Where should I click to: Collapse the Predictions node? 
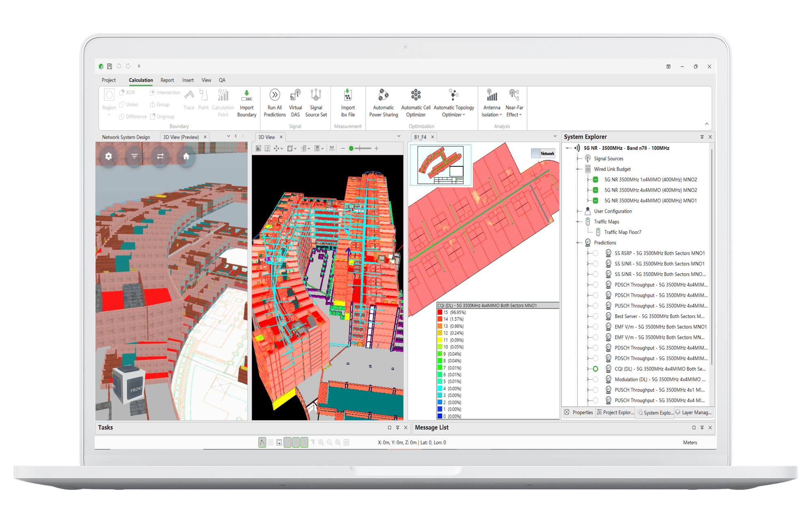click(578, 243)
